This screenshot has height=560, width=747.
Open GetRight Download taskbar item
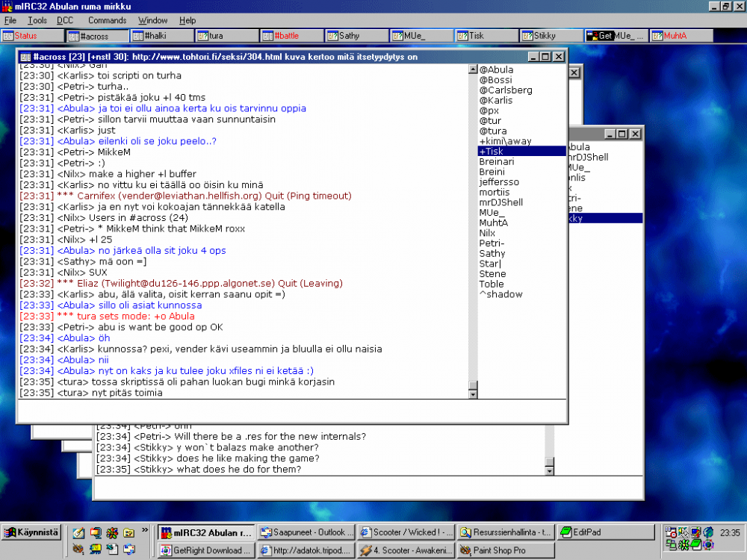[206, 550]
